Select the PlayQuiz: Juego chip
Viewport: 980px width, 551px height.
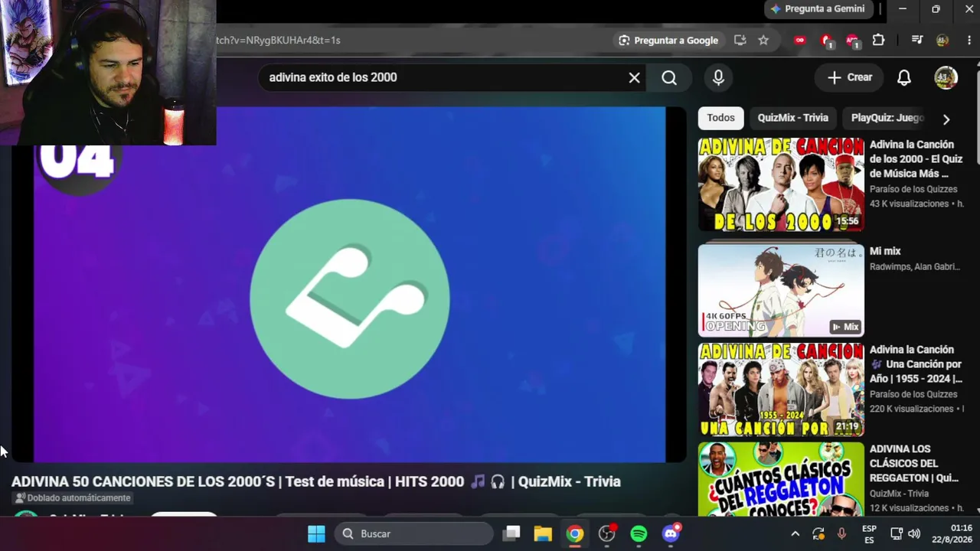[887, 118]
